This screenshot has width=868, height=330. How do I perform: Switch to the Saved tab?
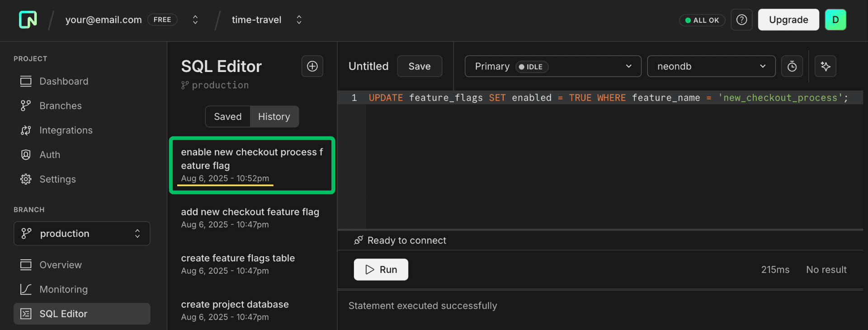coord(228,117)
